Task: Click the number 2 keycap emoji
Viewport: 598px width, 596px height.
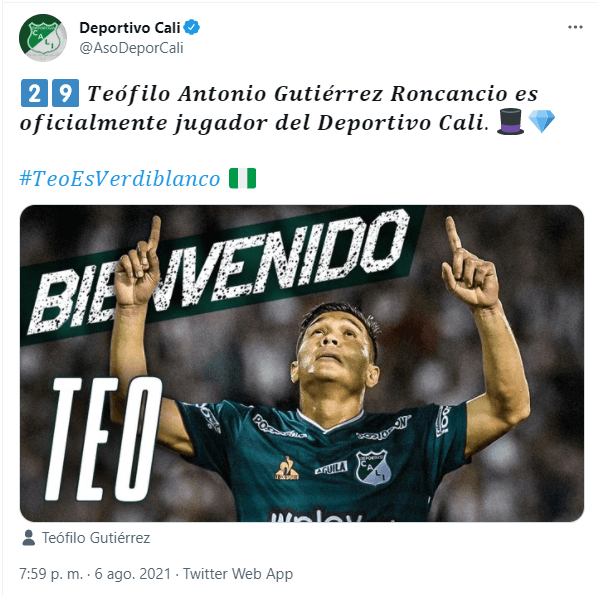Action: click(x=34, y=93)
